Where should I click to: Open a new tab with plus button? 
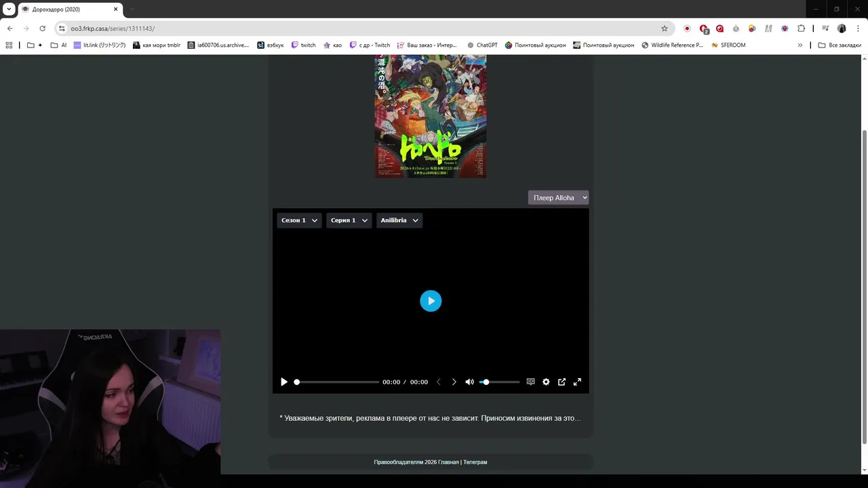click(x=132, y=9)
